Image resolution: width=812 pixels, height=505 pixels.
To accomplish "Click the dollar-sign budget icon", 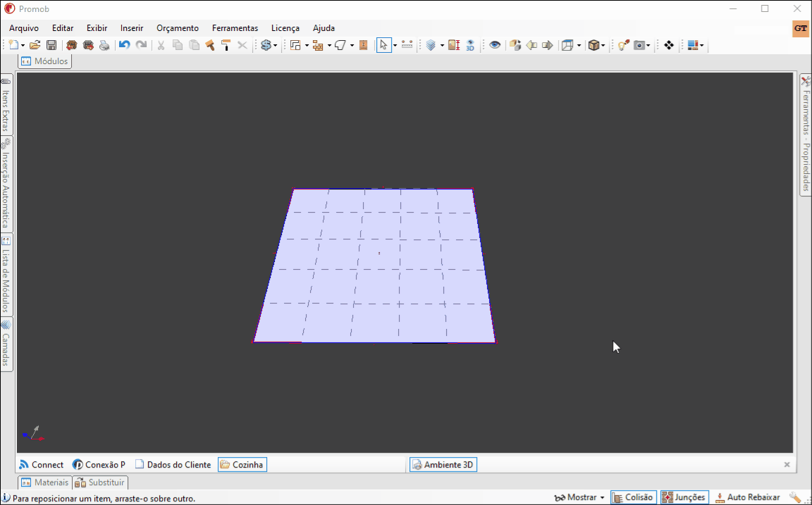I will tap(266, 45).
